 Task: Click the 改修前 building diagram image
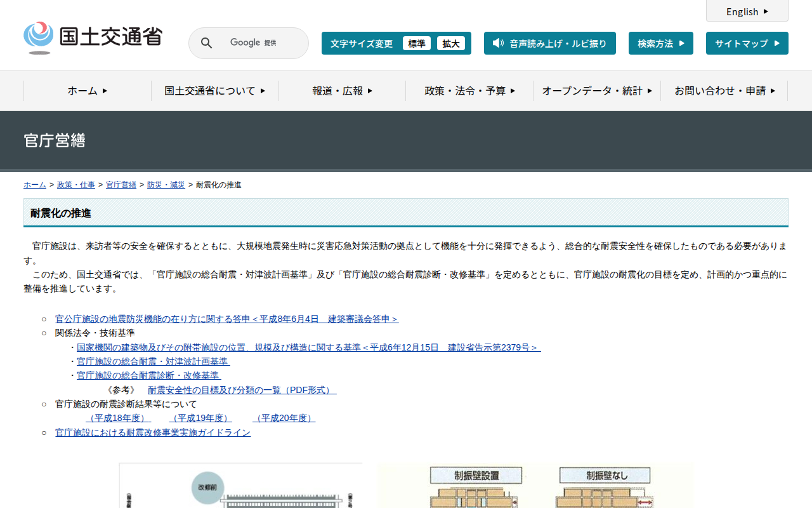tap(241, 486)
